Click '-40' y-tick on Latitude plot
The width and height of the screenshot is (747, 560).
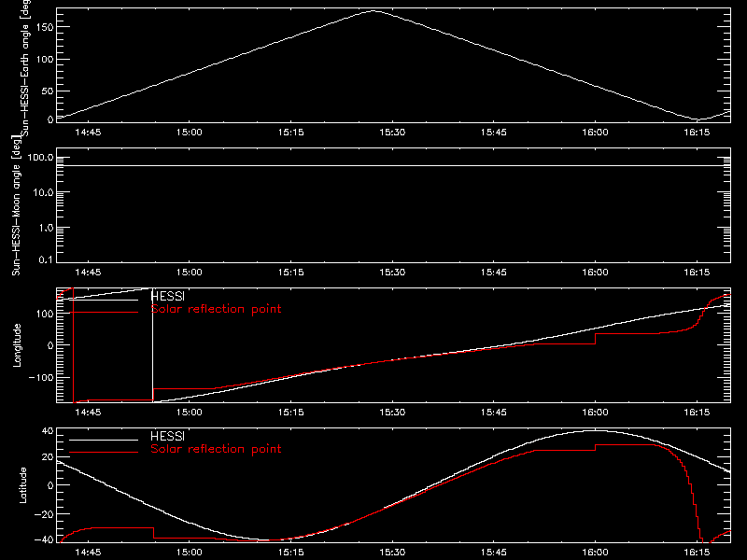tap(44, 540)
